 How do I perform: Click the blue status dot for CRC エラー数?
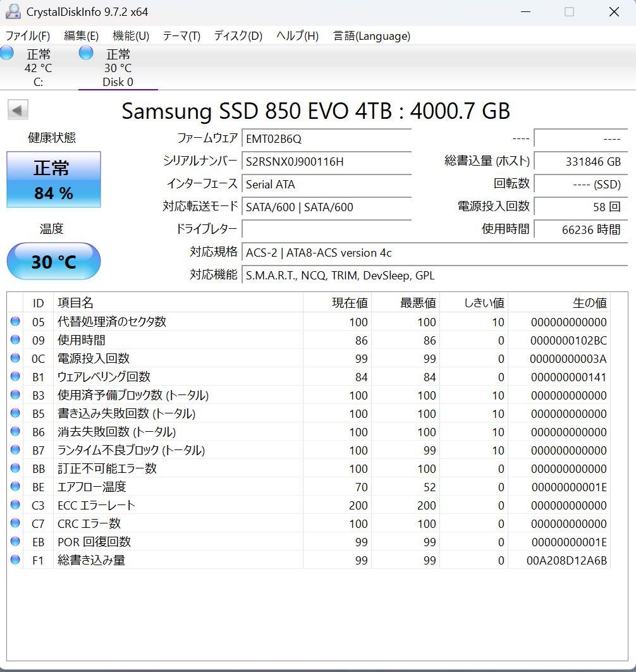point(15,523)
